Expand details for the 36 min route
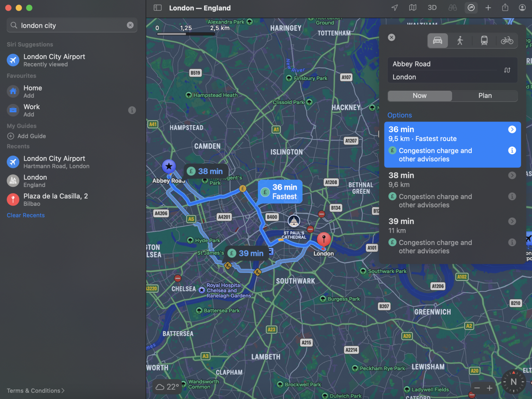 512,129
